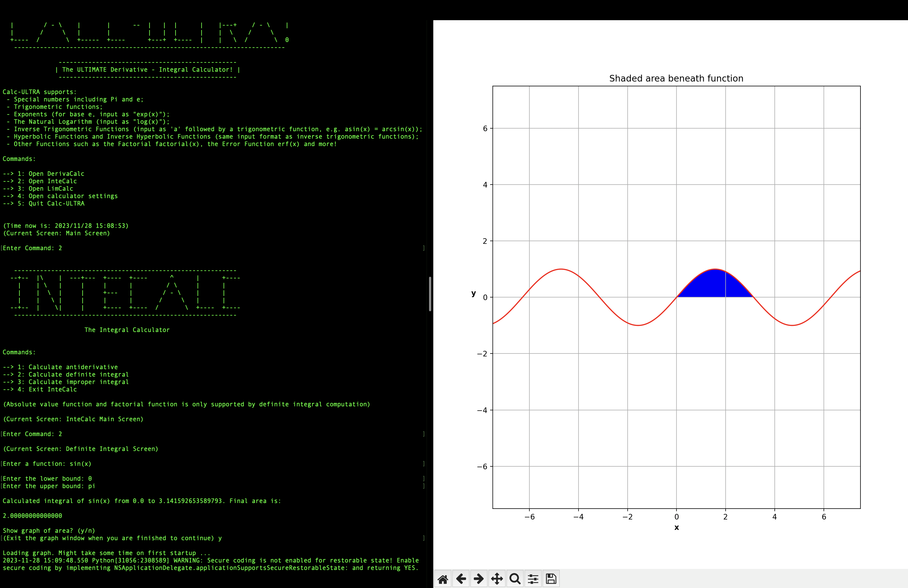
Task: Select the "Calculate definite integral" option
Action: point(66,374)
